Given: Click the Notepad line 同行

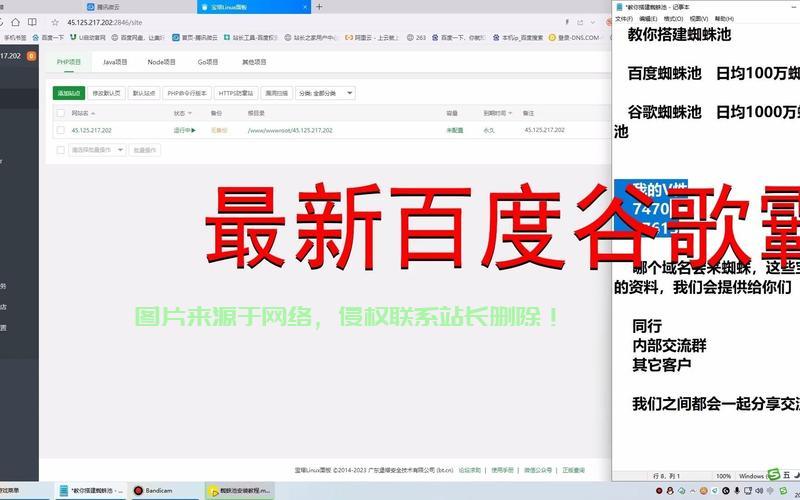Looking at the screenshot, I should tap(647, 326).
